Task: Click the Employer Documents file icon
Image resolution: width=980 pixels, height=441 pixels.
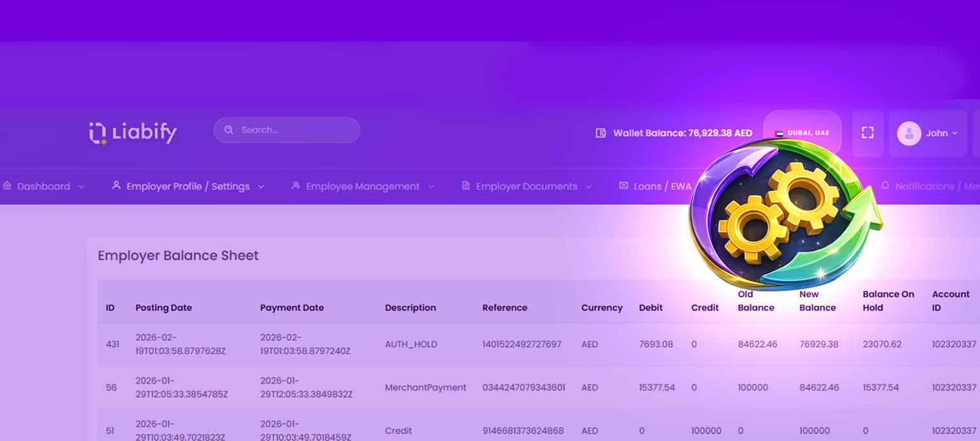Action: click(x=465, y=186)
